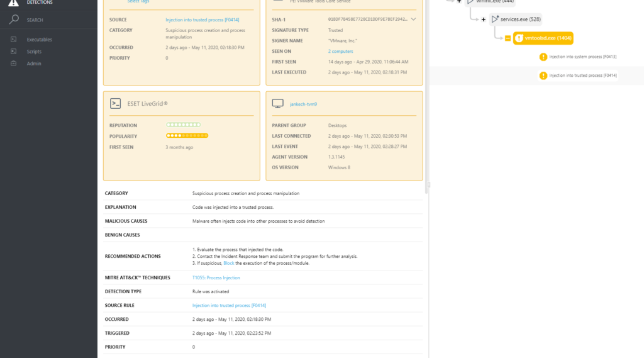
Task: Open the Executables menu item
Action: [x=39, y=40]
